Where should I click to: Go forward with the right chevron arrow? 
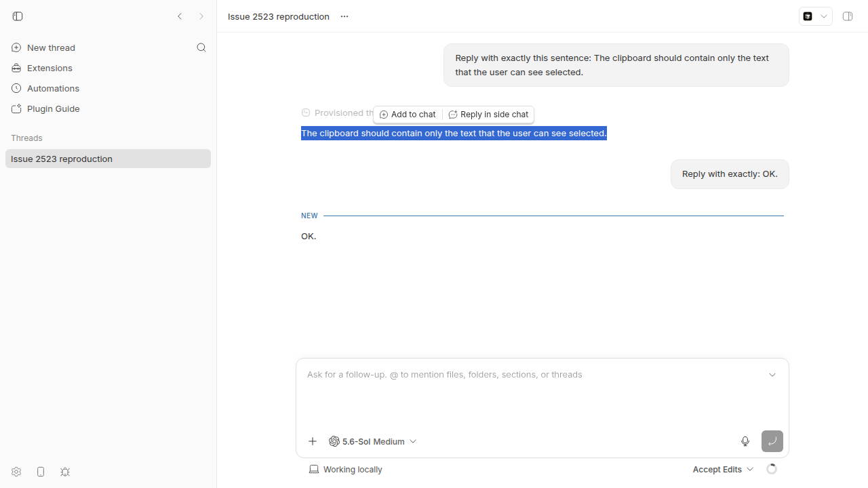point(201,16)
